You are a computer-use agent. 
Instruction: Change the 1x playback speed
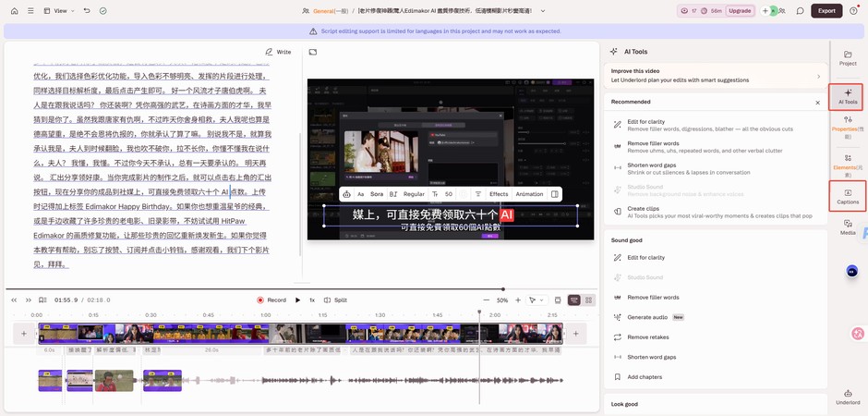(x=312, y=300)
